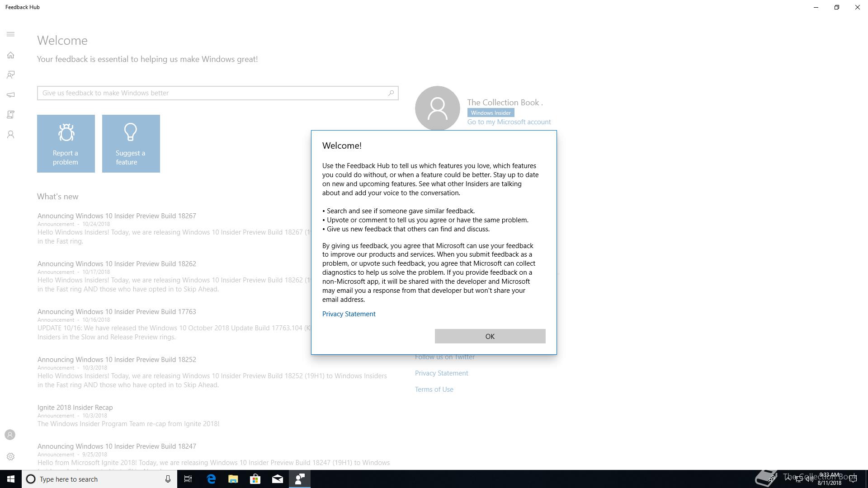Restore down the Feedback Hub window
The width and height of the screenshot is (868, 488).
(x=837, y=7)
